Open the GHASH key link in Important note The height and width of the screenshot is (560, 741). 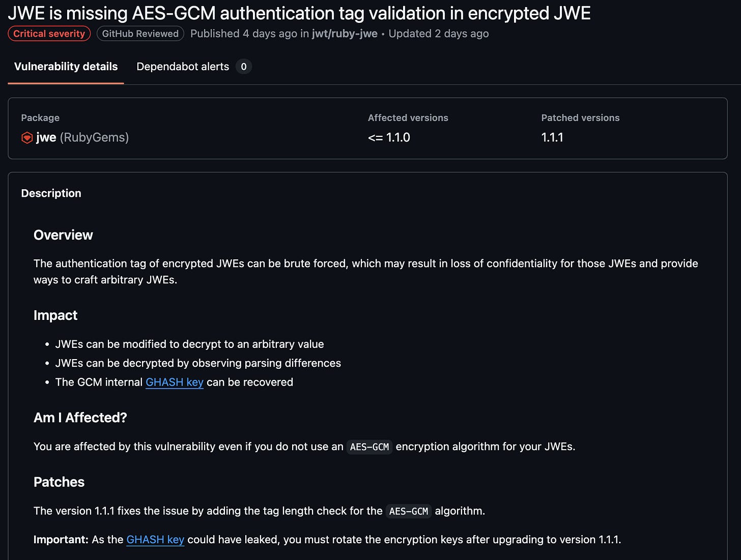(155, 540)
